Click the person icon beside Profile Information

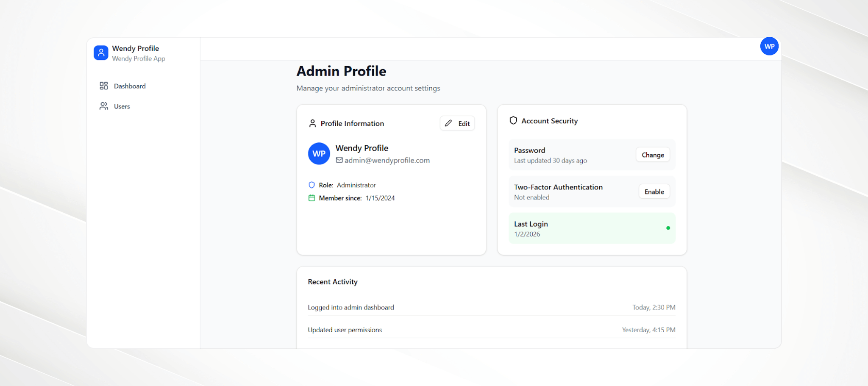312,123
